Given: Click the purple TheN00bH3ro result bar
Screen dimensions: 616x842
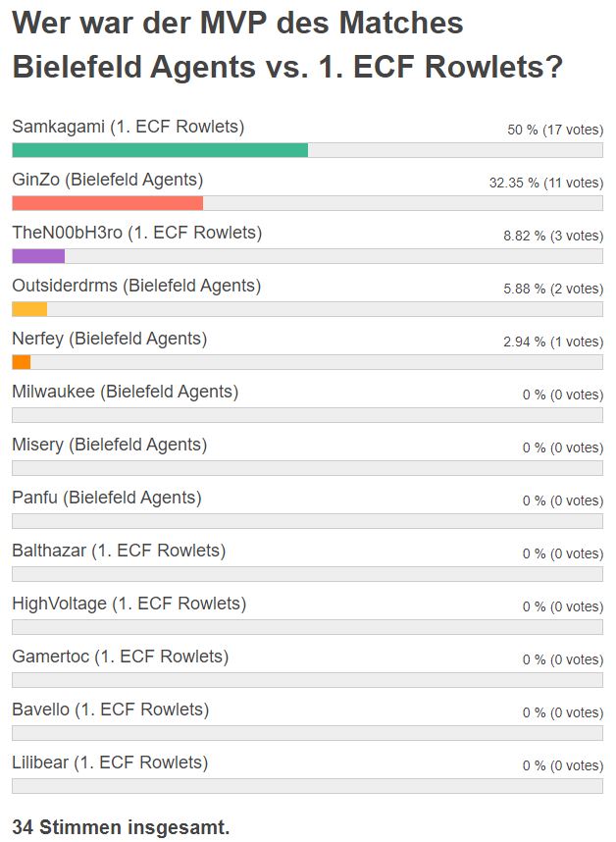Looking at the screenshot, I should (x=38, y=256).
